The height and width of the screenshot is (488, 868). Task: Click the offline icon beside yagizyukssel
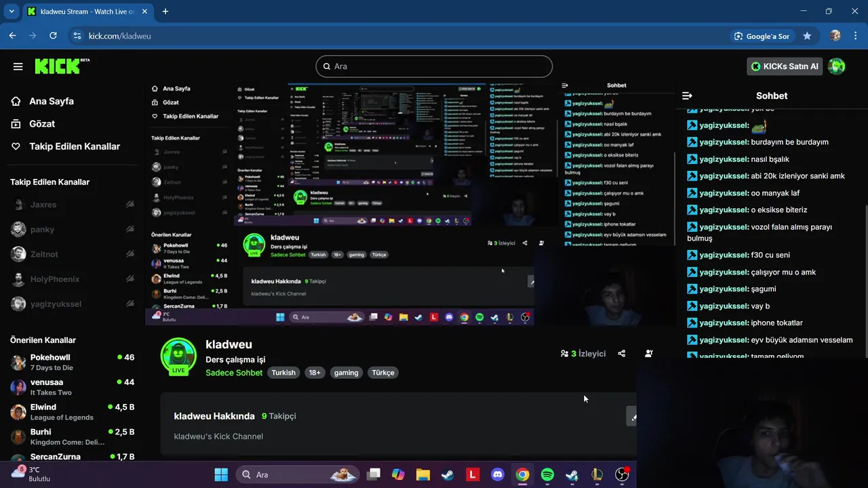pos(130,304)
